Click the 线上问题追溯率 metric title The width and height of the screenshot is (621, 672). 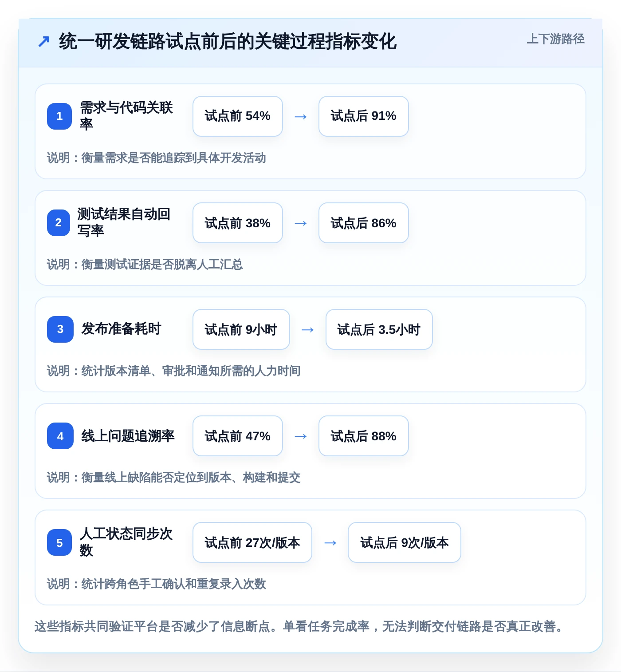click(128, 436)
